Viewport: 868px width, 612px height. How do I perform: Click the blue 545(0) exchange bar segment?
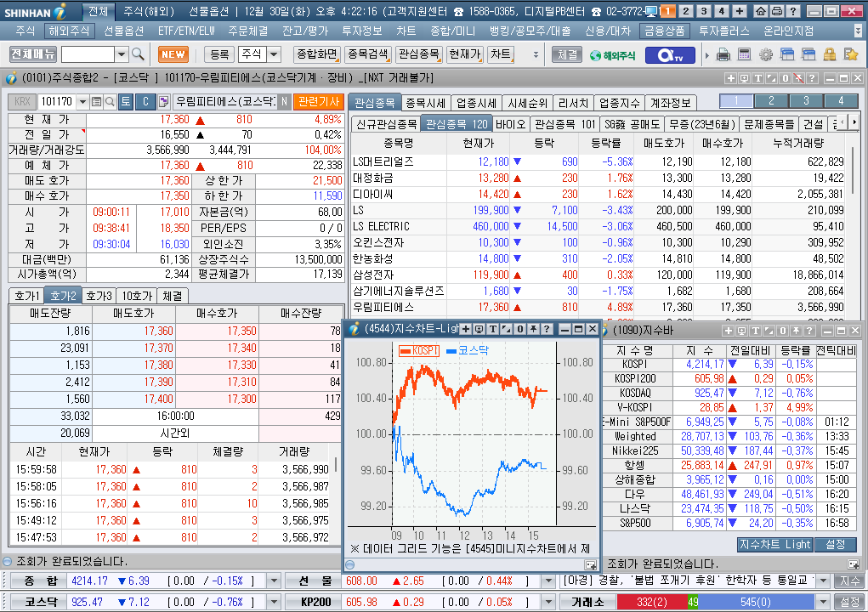[x=756, y=602]
